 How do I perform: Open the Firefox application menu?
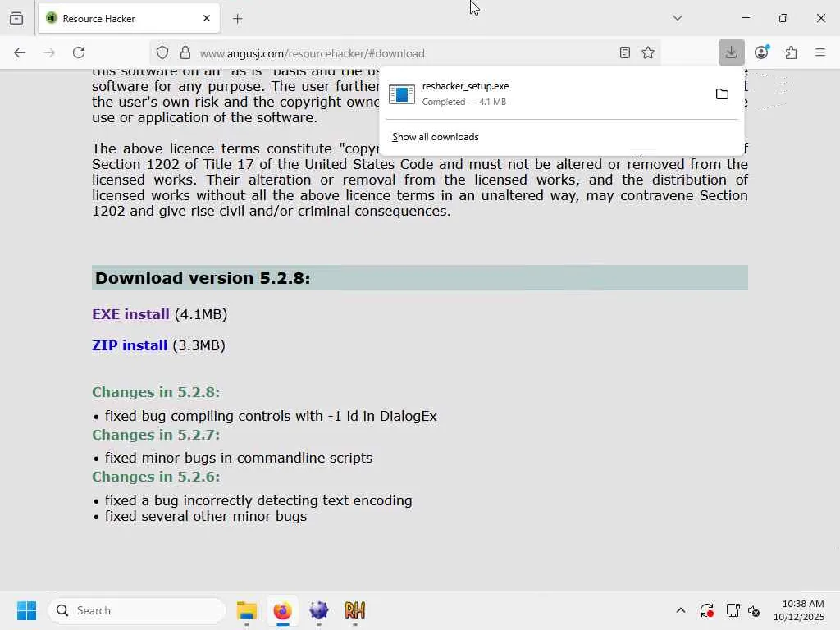(820, 52)
